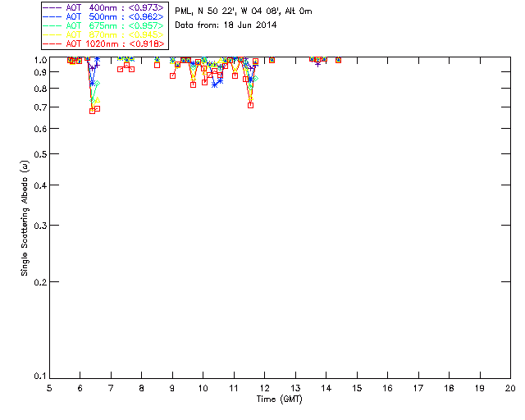This screenshot has height=420, width=525.
Task: Click the 9 tick label on time axis
Action: click(x=172, y=387)
